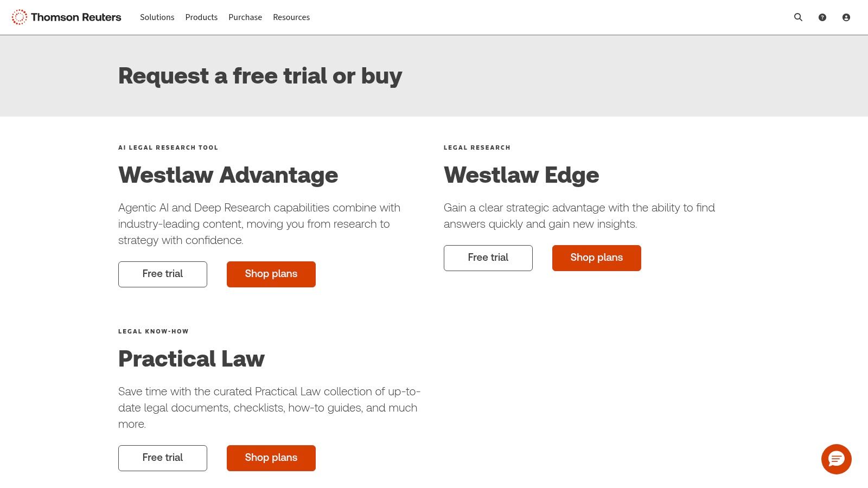Request a Free trial for Westlaw Edge
Viewport: 868px width, 488px height.
[x=488, y=258]
